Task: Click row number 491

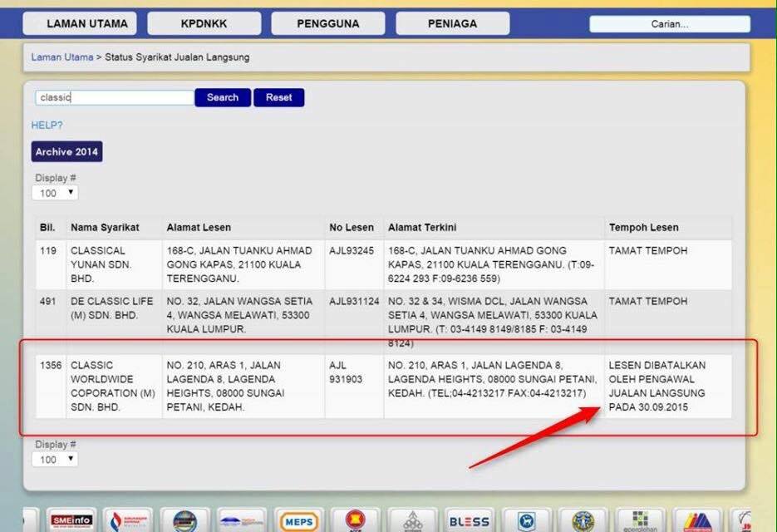Action: coord(48,302)
